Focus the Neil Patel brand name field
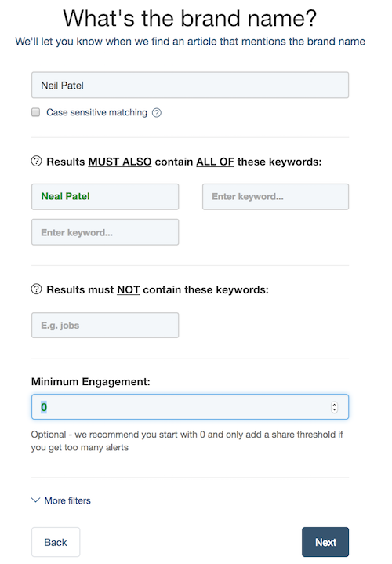The width and height of the screenshot is (392, 564). 190,86
